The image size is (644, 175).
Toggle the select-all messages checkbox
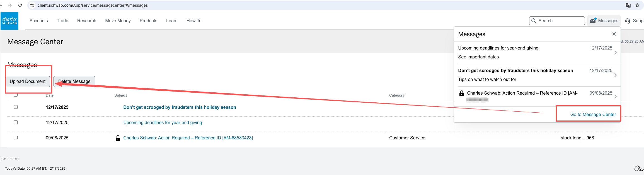pos(16,95)
